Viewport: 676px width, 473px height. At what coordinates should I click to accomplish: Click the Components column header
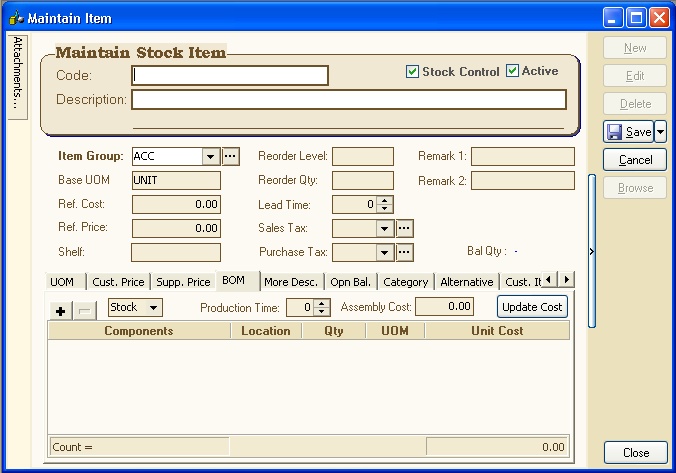139,331
